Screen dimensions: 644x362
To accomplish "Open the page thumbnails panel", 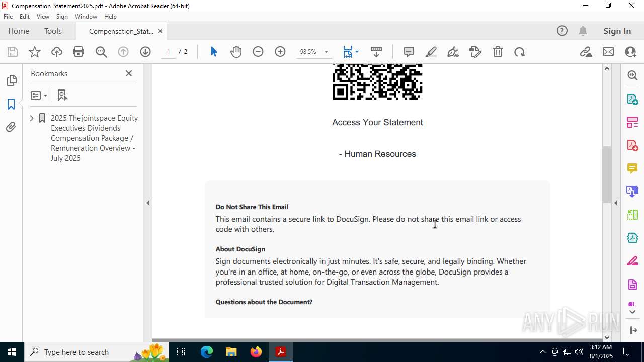I will [x=11, y=80].
